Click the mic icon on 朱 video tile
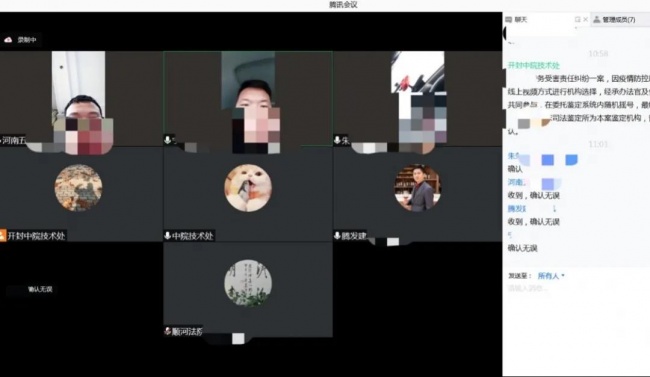This screenshot has width=650, height=377. 337,140
